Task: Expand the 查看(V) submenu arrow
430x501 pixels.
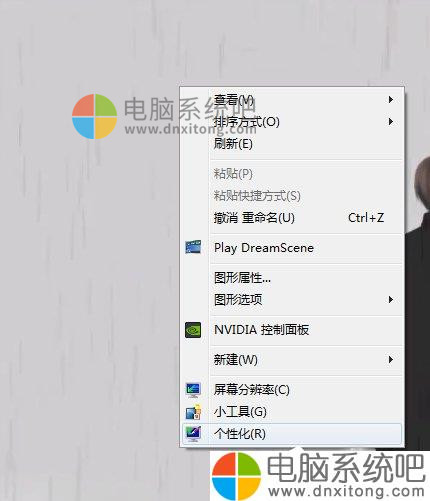Action: point(391,99)
